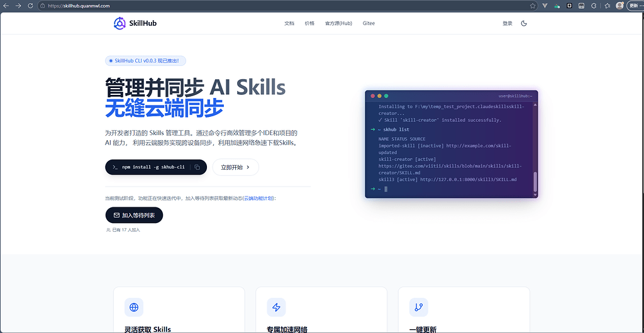Click the lightning icon on 专属加速网络 card
The height and width of the screenshot is (333, 644).
click(x=277, y=307)
